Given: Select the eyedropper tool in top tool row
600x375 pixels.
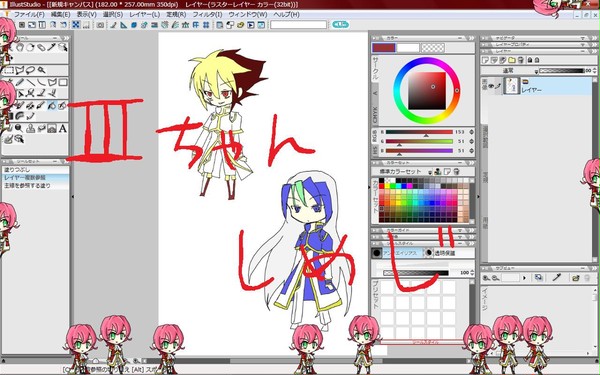Looking at the screenshot, I should point(52,47).
